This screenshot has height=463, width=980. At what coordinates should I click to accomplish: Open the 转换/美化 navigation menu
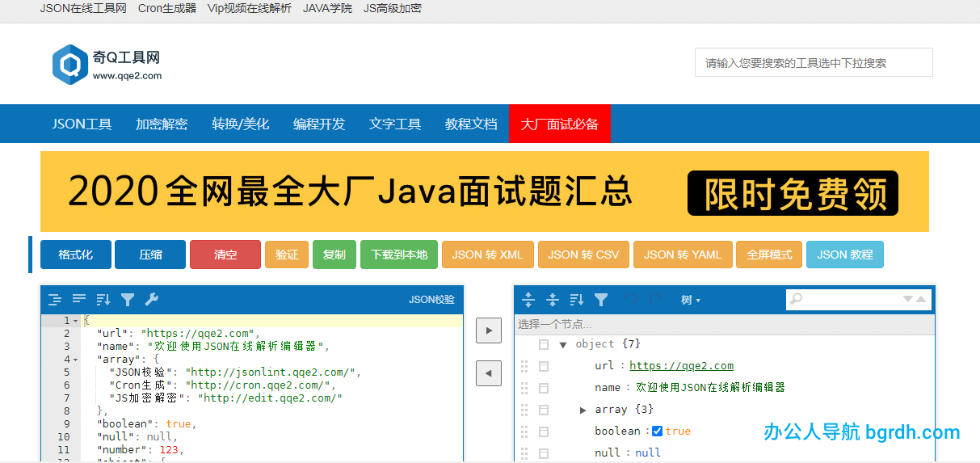click(241, 124)
